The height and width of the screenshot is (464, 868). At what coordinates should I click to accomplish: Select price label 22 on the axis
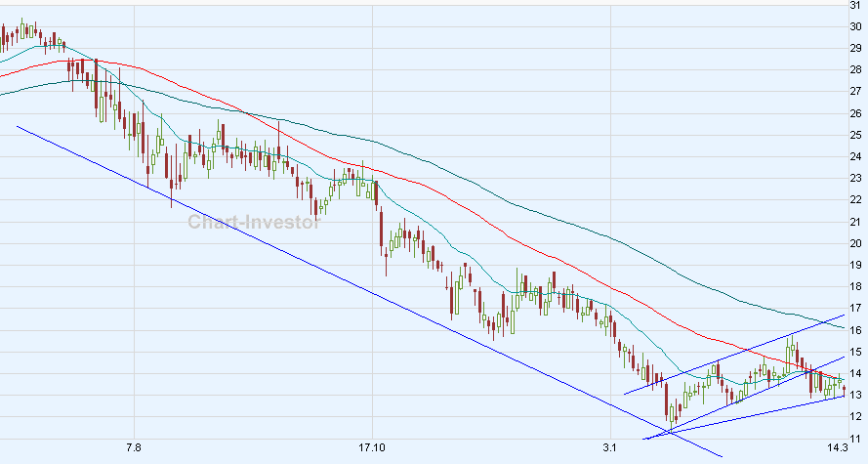pyautogui.click(x=856, y=200)
